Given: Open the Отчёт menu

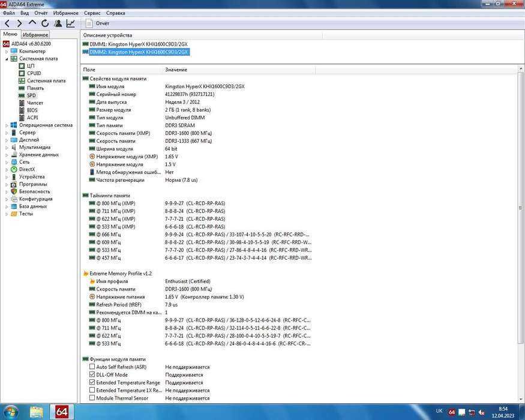Looking at the screenshot, I should (41, 13).
